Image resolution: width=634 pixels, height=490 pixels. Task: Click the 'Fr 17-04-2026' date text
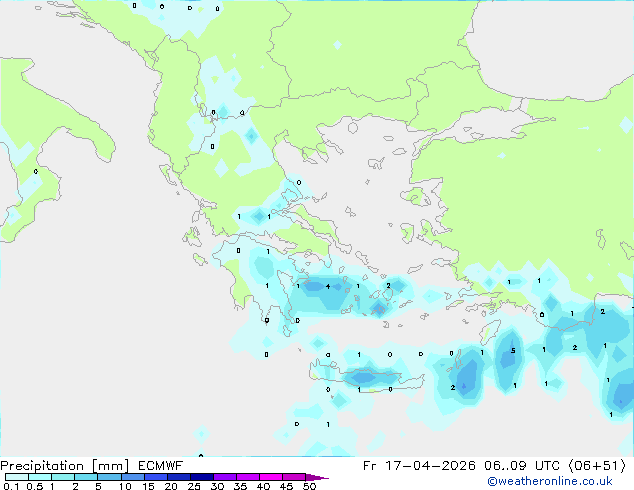click(x=419, y=466)
